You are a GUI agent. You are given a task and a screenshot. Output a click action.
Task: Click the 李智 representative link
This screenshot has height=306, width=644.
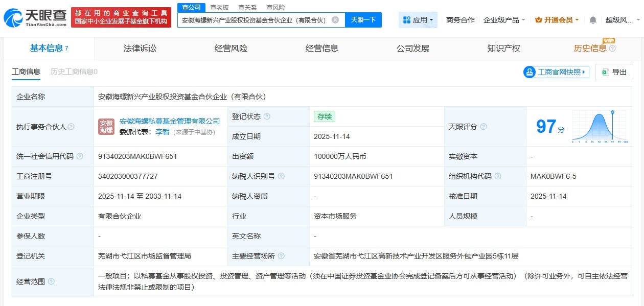[x=162, y=132]
